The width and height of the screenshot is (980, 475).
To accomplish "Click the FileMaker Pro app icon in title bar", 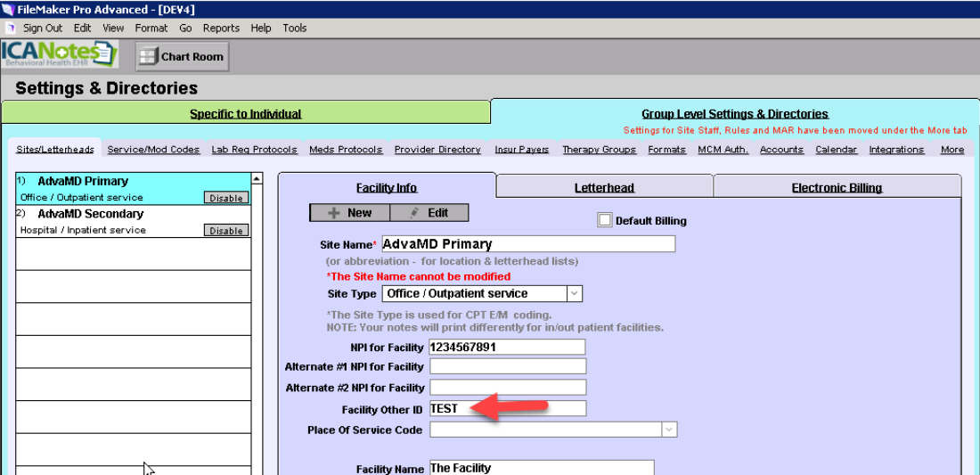I will (x=8, y=9).
